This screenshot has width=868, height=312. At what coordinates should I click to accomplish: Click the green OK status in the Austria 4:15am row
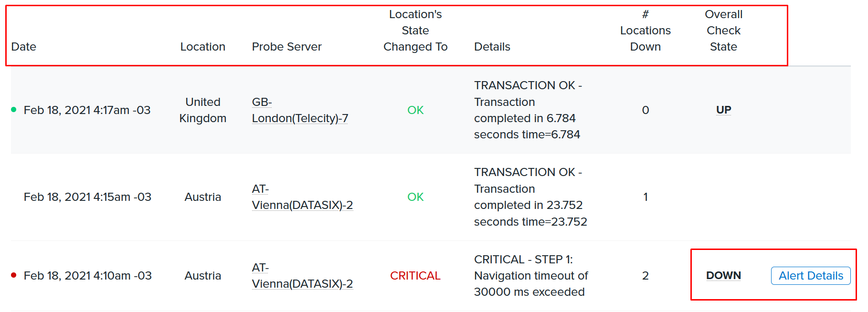pos(415,197)
